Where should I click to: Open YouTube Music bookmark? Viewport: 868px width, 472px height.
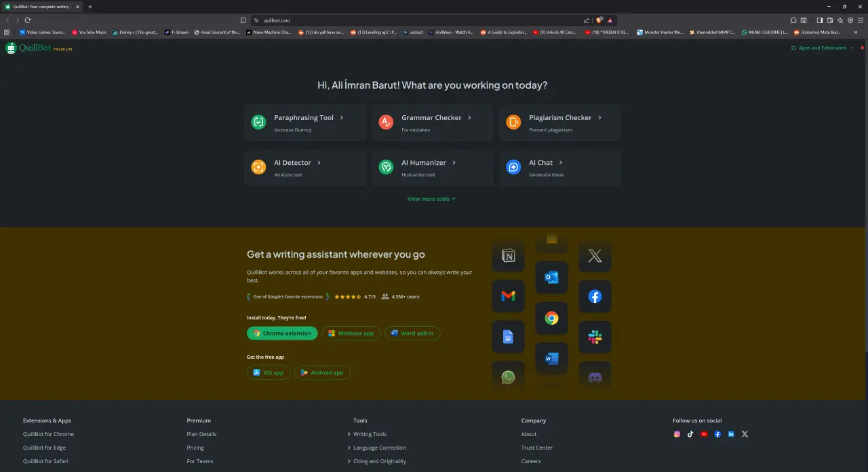click(x=89, y=32)
